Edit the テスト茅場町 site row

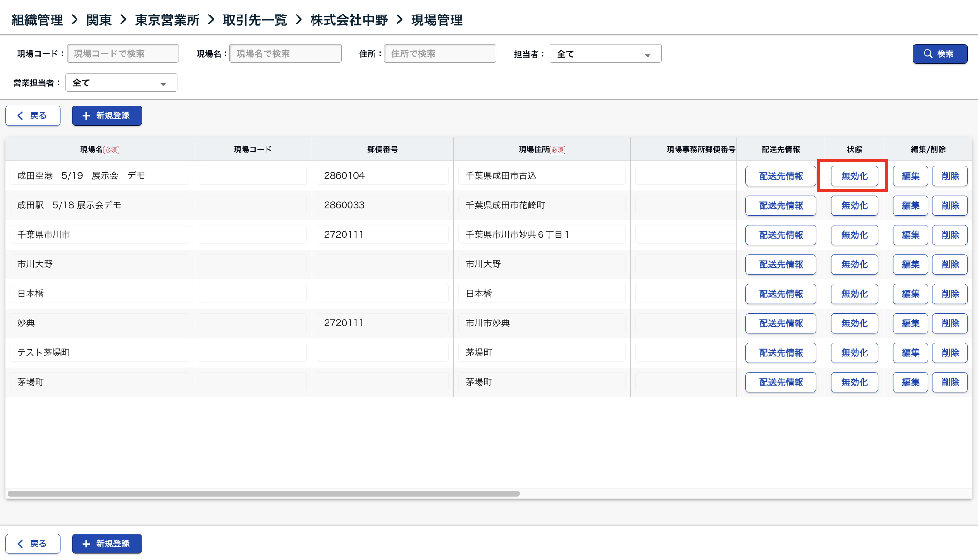910,353
